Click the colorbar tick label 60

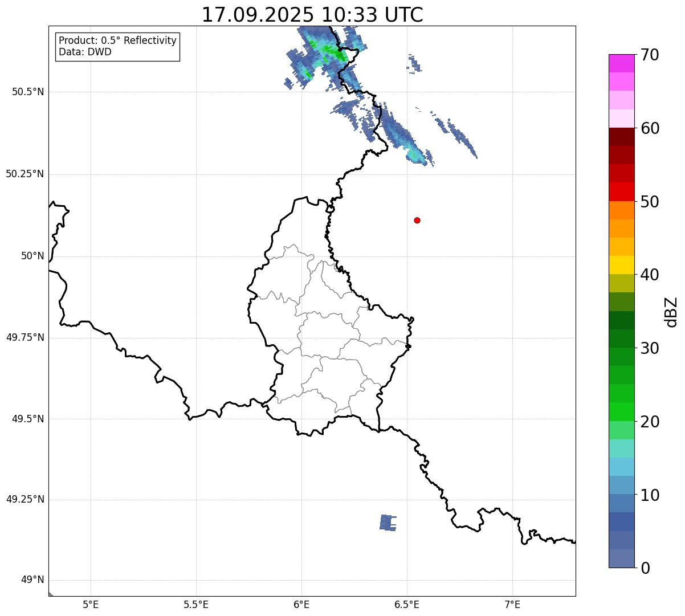pos(649,128)
